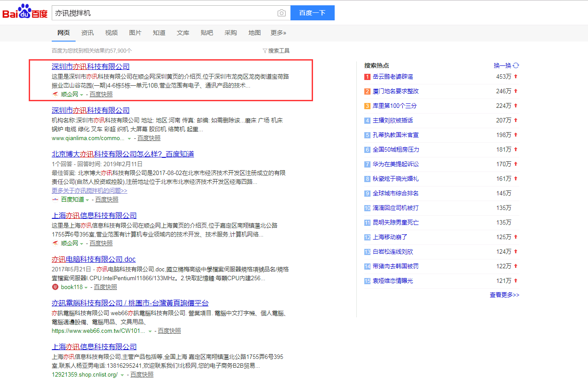Switch to the 知道 tab
This screenshot has height=381, width=588.
coord(159,33)
